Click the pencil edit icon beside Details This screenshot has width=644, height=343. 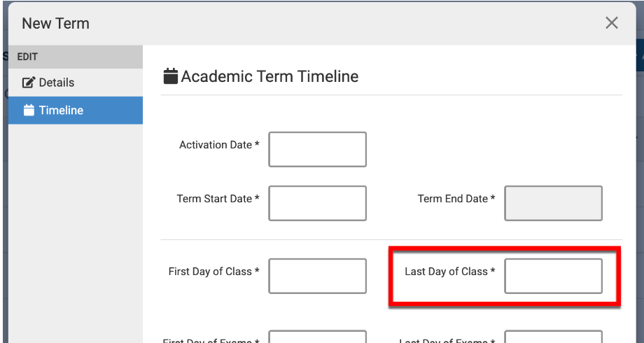point(29,83)
